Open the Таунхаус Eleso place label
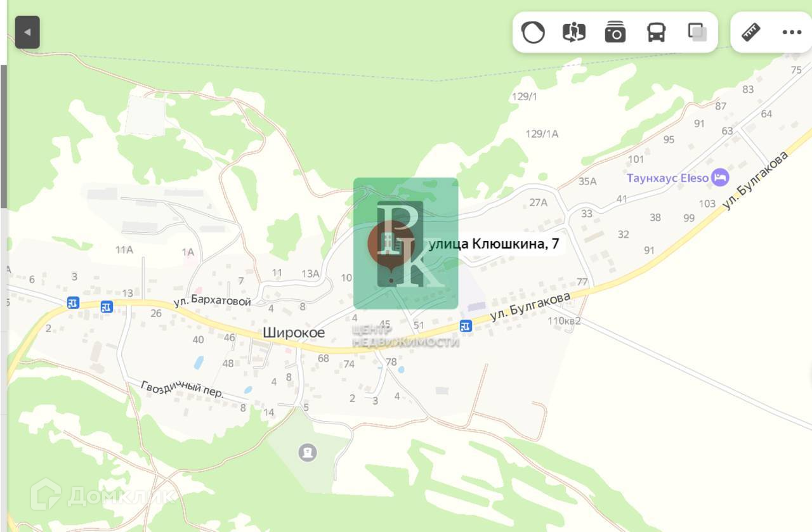This screenshot has height=532, width=812. click(x=667, y=178)
